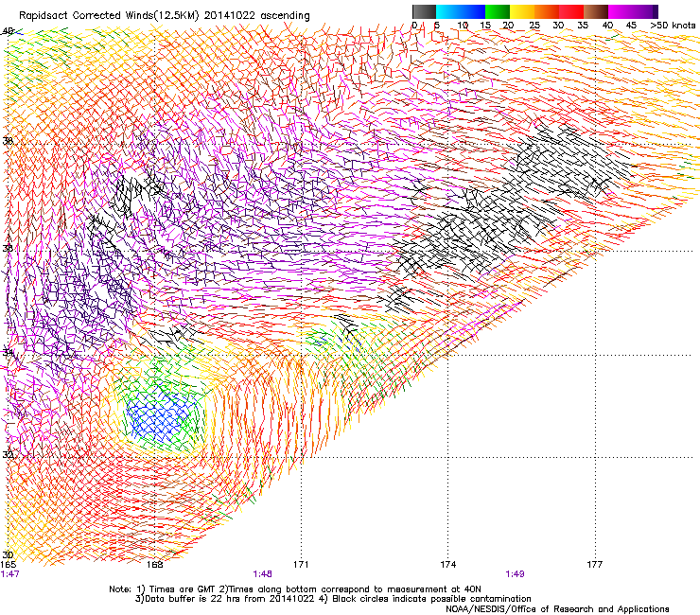Click the 'Data buffer is 22 hrs' note line
This screenshot has height=615, width=700.
333,599
